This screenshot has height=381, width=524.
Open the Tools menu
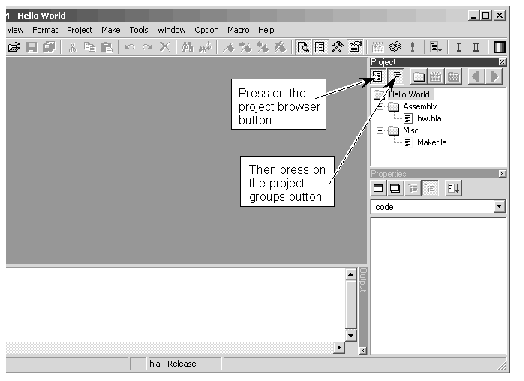pyautogui.click(x=139, y=30)
